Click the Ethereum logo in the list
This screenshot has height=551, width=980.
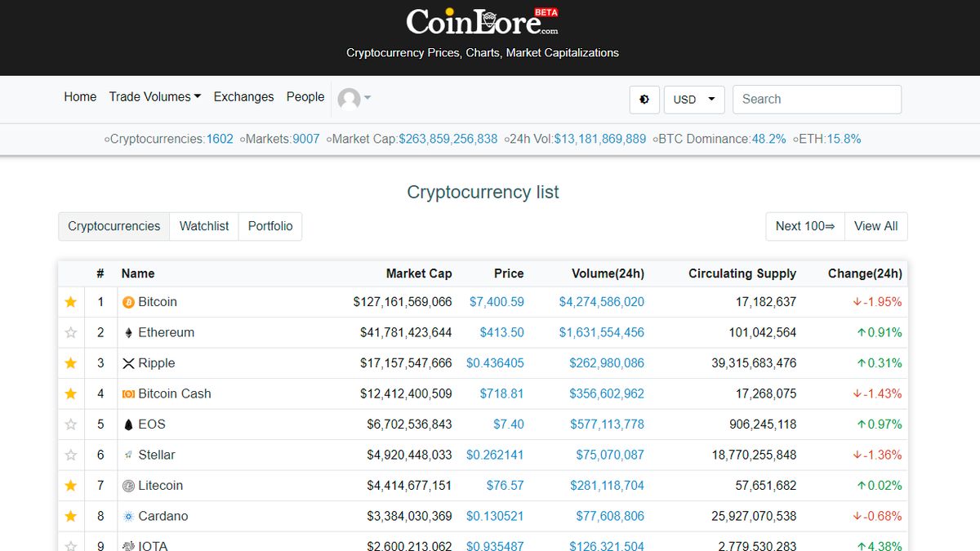coord(127,332)
